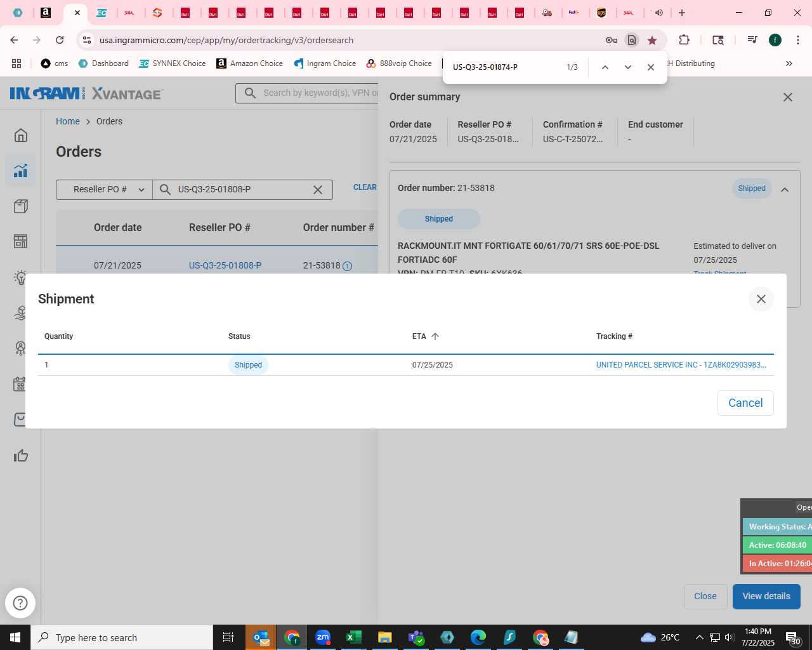Open the Home icon in Xvantage sidebar
Viewport: 812px width, 650px height.
[x=21, y=135]
